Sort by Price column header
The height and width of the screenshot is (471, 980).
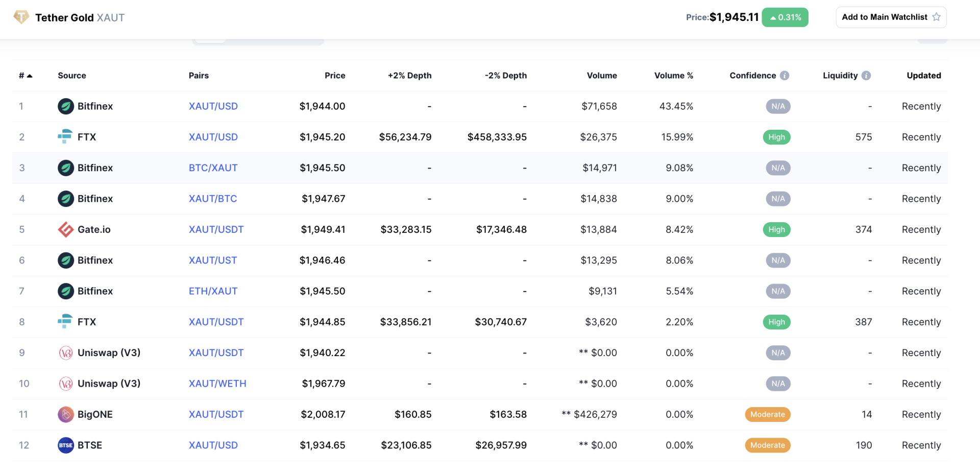coord(335,76)
